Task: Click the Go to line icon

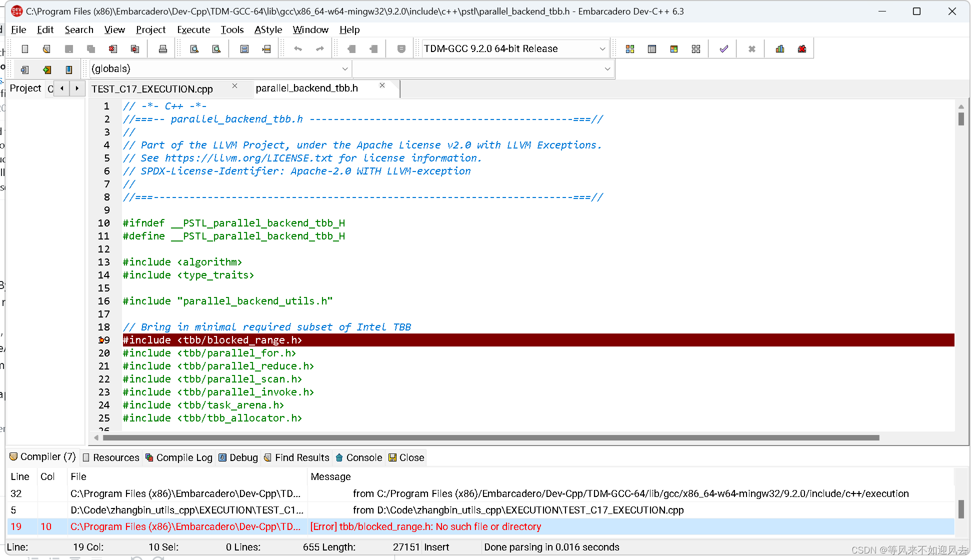Action: point(266,49)
